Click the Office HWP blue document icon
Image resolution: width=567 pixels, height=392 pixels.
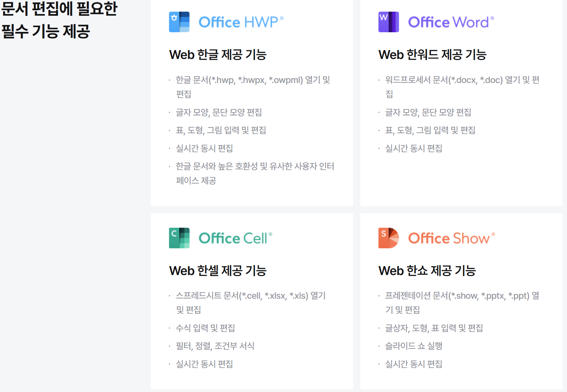(179, 22)
